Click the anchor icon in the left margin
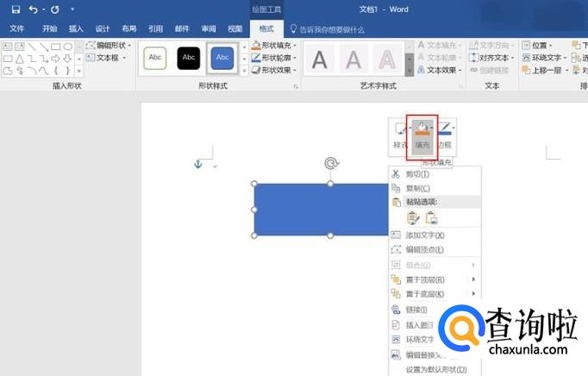 198,164
